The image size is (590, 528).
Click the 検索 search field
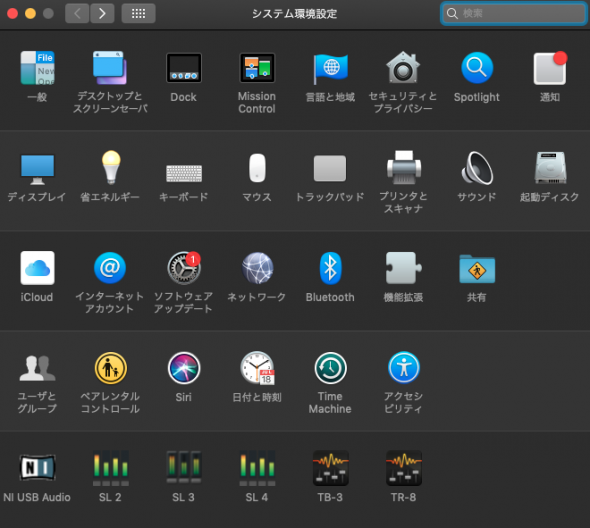514,14
